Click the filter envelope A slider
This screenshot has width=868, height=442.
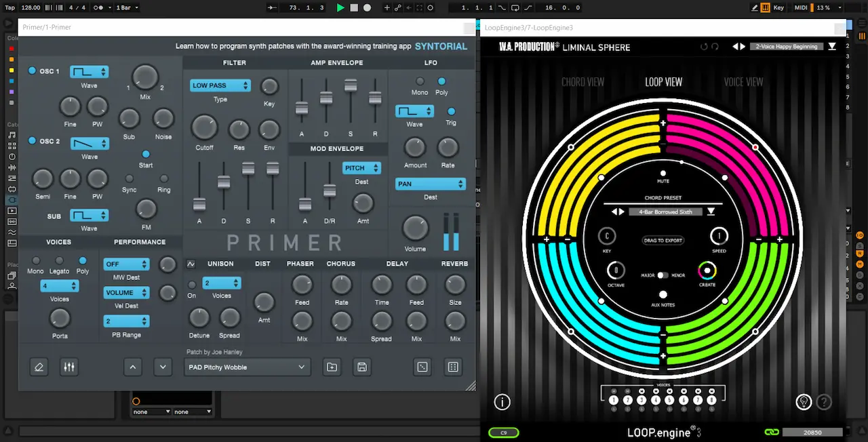(199, 204)
